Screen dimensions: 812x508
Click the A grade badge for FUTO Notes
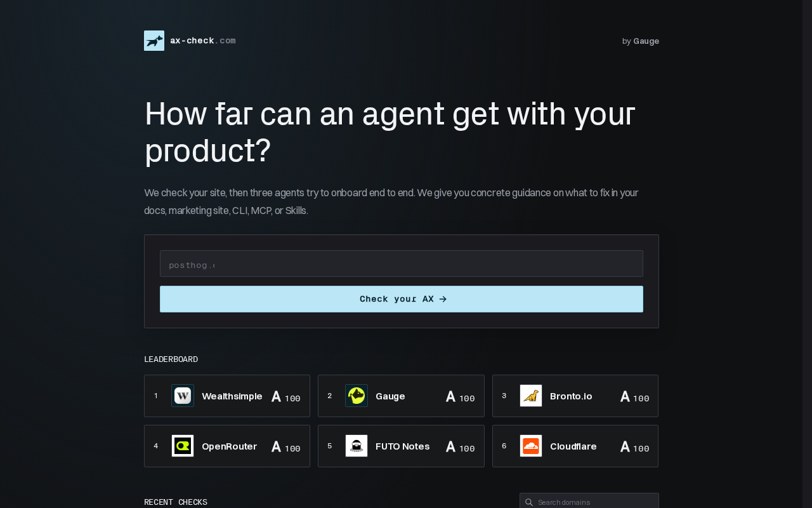click(x=450, y=446)
